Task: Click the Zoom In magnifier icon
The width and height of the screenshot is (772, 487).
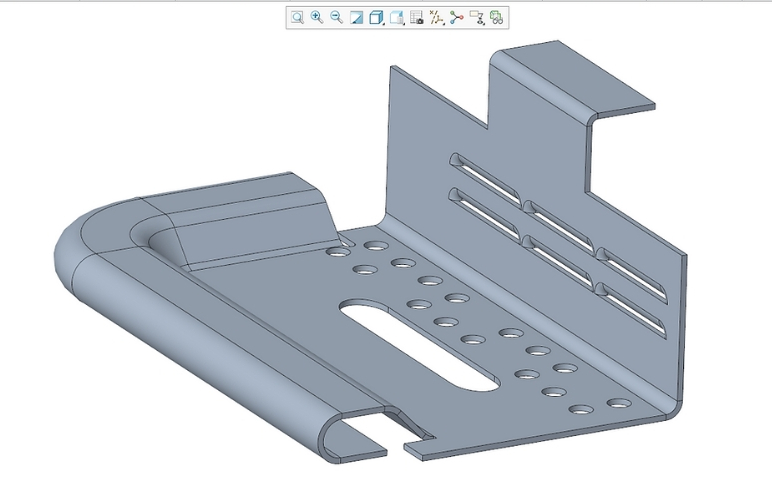Action: [317, 18]
